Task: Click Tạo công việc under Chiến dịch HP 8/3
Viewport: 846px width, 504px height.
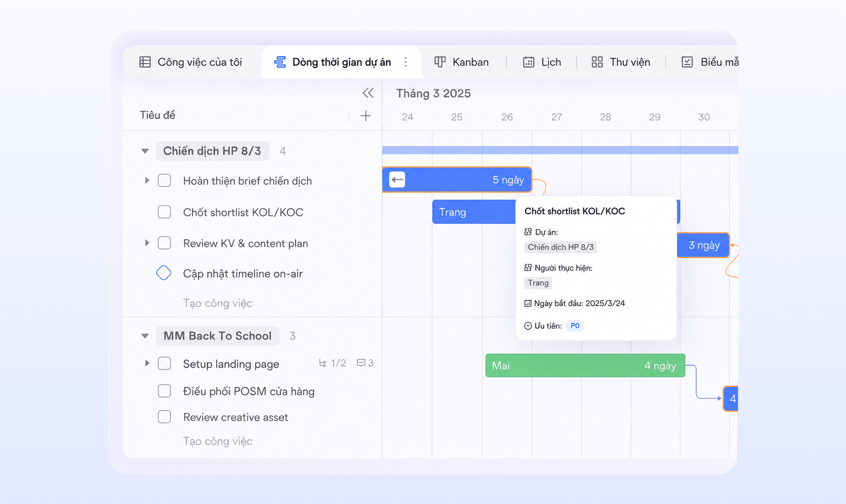Action: click(218, 303)
